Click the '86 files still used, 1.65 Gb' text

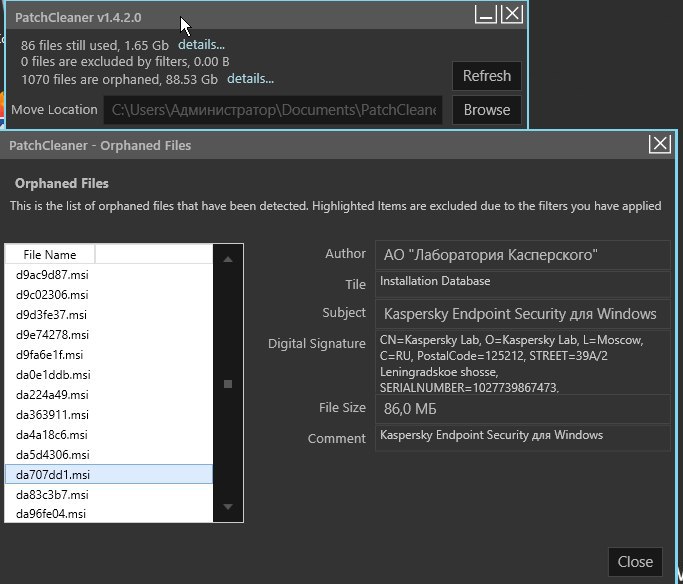point(95,45)
